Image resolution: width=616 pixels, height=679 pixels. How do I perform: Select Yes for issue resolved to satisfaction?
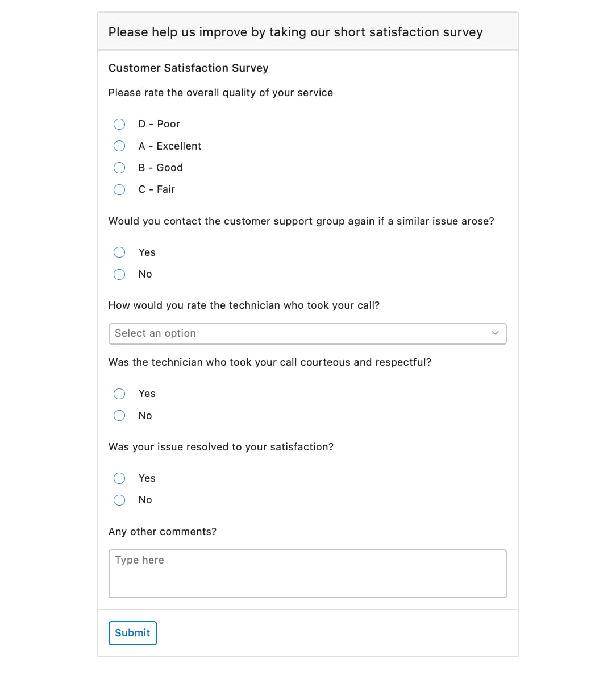click(x=119, y=478)
